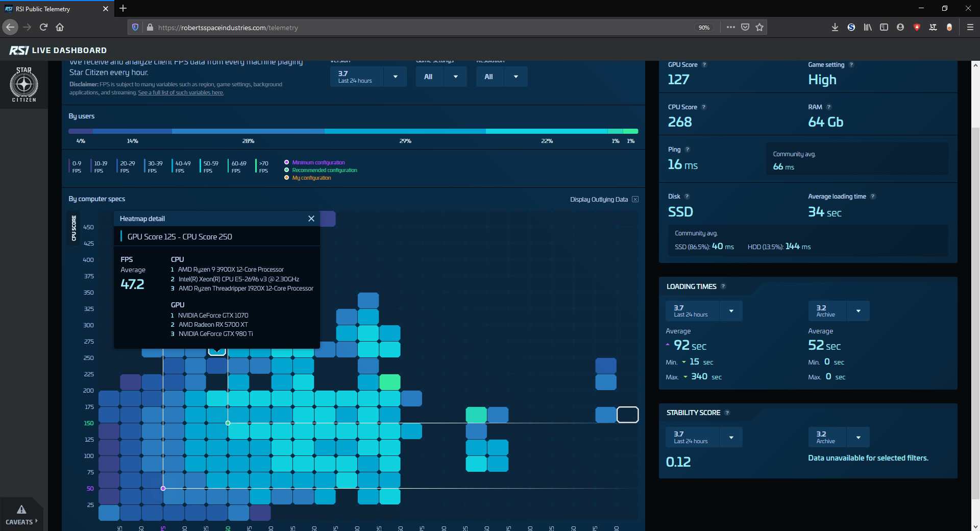The image size is (980, 531).
Task: Close the Heatmap detail popup
Action: [x=311, y=219]
